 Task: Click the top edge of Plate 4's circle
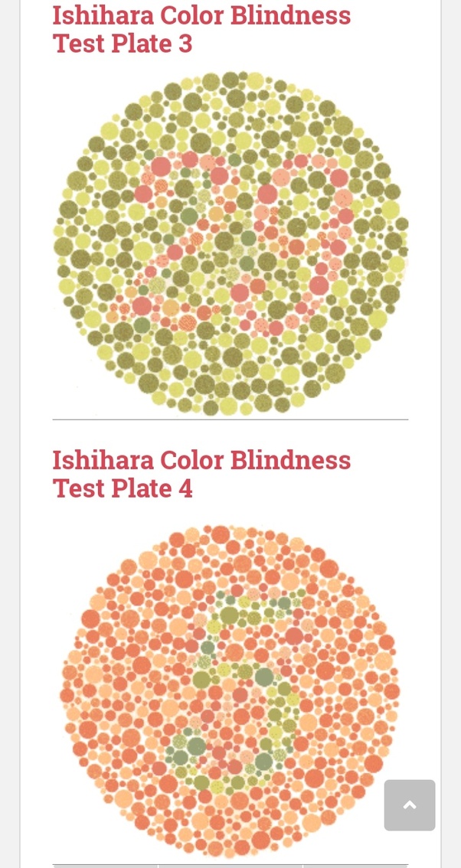tap(230, 528)
